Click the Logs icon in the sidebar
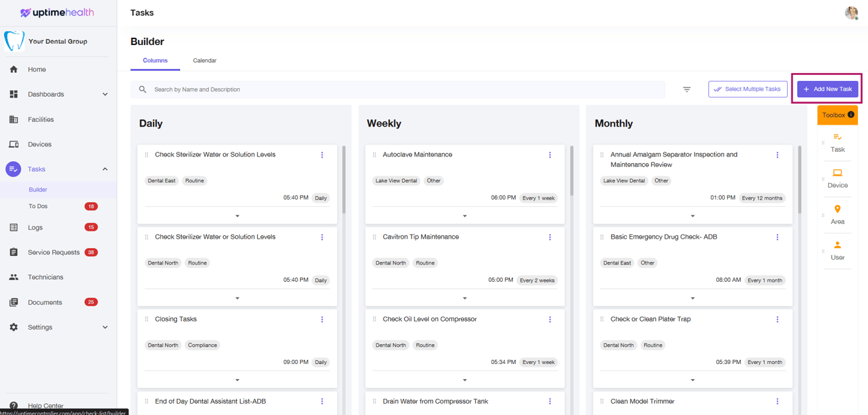 coord(14,227)
